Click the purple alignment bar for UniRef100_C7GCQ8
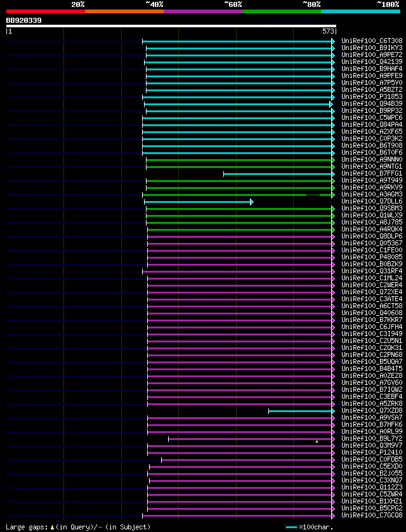This screenshot has width=406, height=532. 237,516
